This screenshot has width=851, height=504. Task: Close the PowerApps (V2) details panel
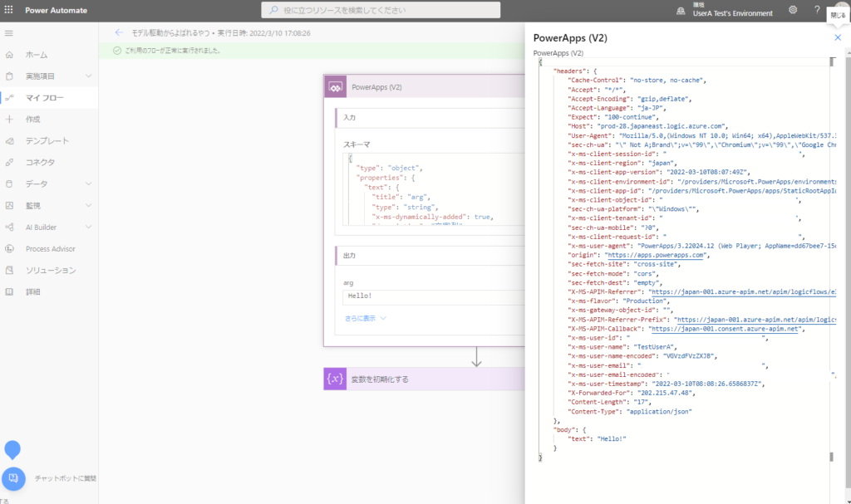(x=838, y=37)
